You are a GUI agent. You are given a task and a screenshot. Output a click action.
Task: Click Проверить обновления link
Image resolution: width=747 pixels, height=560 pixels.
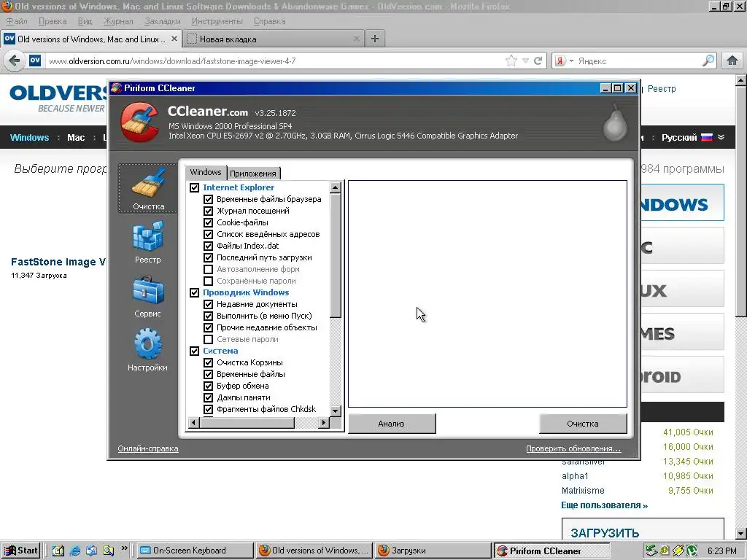coord(573,448)
